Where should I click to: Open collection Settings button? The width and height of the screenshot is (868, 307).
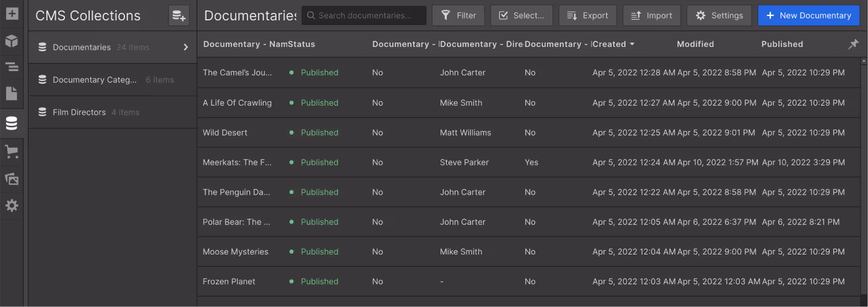point(719,15)
